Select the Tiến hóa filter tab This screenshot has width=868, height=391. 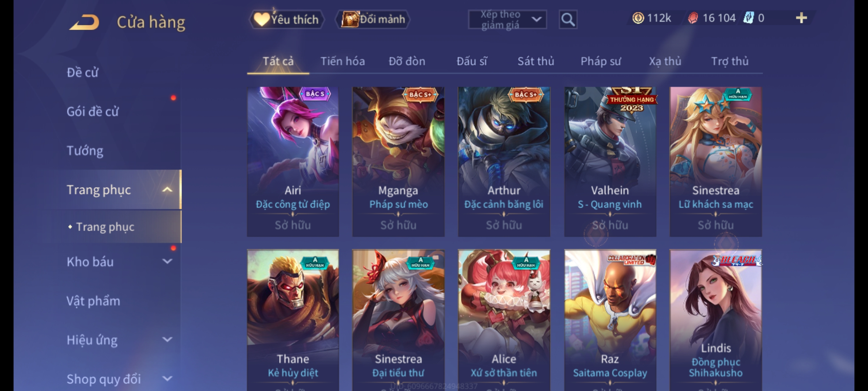point(342,61)
